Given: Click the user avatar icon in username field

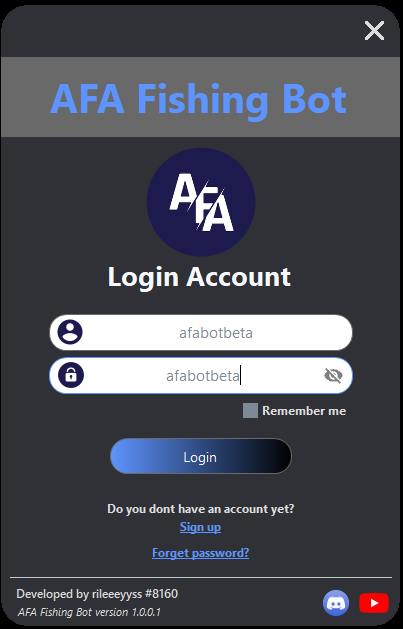Looking at the screenshot, I should click(70, 332).
